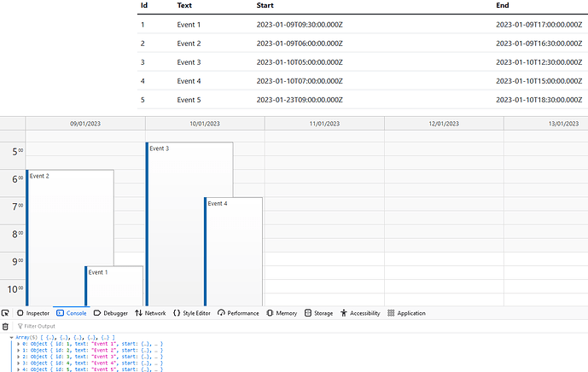Click the Inspector tab box icon
This screenshot has height=372, width=588.
coord(20,313)
